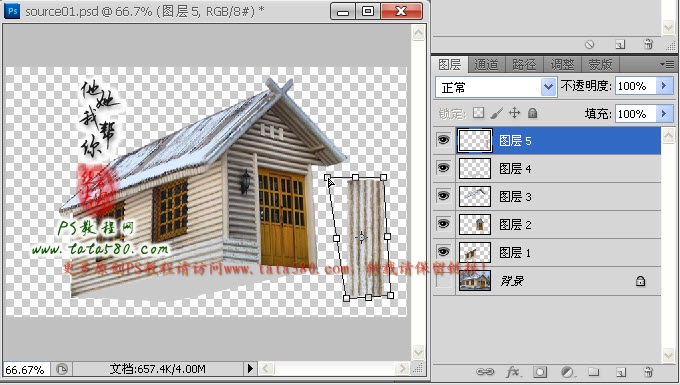Hide layer 图层 4

[443, 168]
